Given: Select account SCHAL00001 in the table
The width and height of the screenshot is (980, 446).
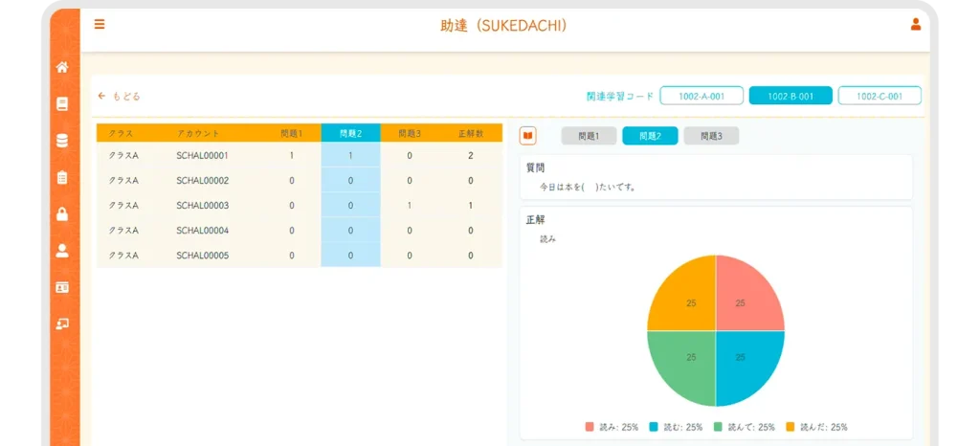Looking at the screenshot, I should [203, 156].
